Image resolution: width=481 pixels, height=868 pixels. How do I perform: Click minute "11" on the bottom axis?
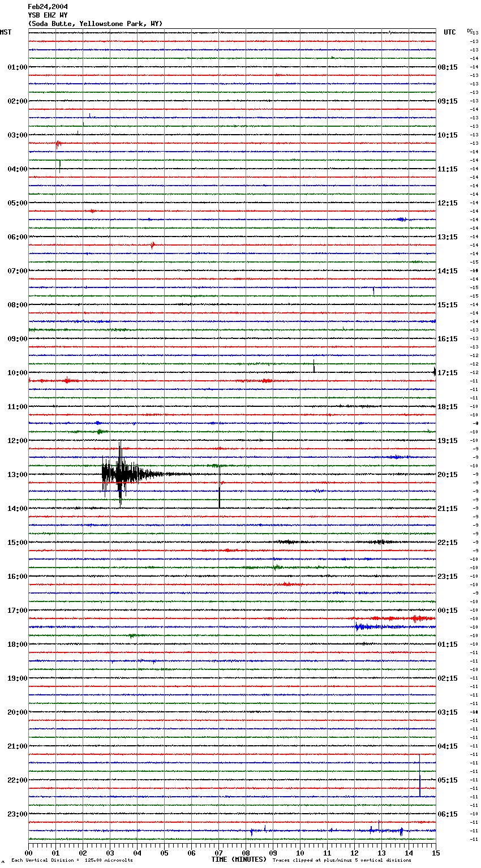pyautogui.click(x=327, y=853)
